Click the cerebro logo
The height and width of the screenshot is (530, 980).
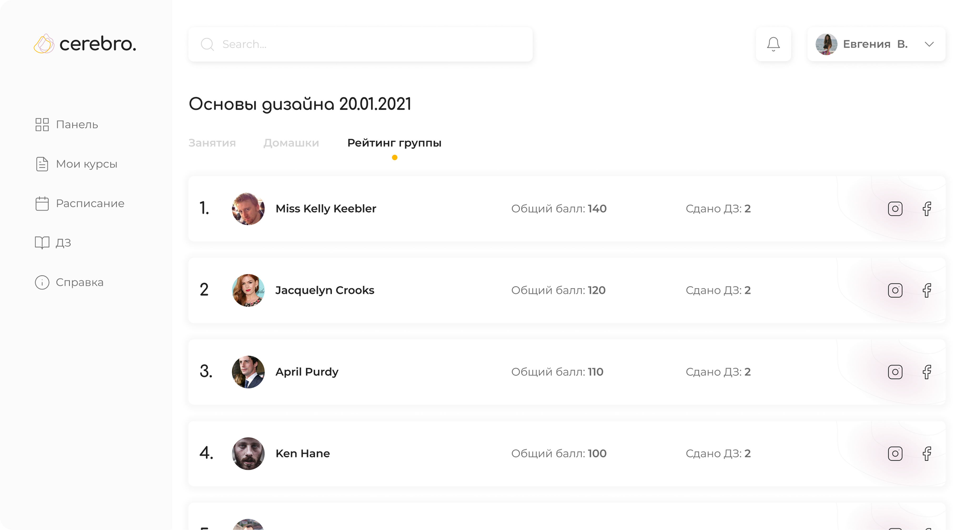[85, 44]
